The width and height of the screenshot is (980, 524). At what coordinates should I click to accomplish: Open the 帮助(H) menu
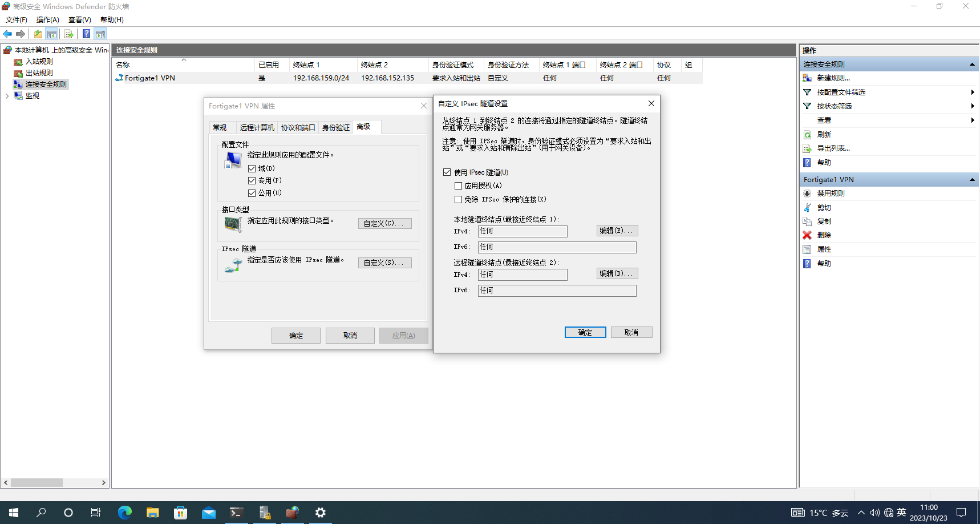coord(112,20)
